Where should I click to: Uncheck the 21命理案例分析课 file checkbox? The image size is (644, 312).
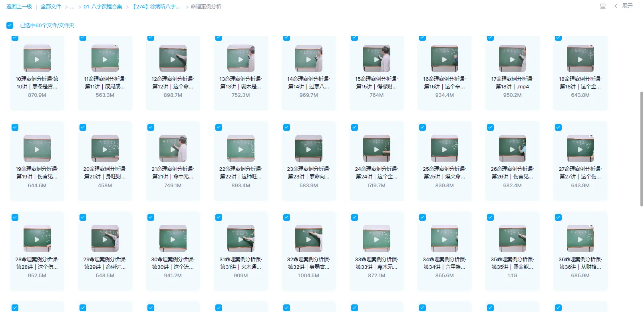click(x=151, y=127)
